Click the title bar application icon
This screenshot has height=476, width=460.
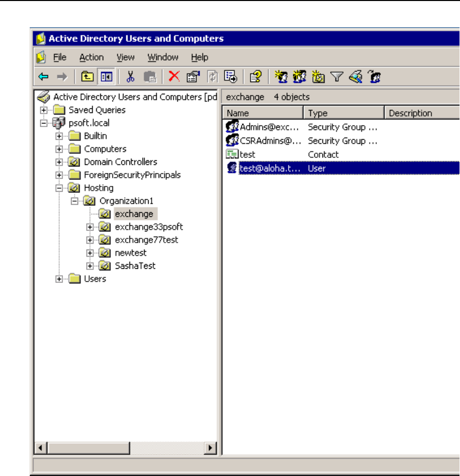(41, 38)
